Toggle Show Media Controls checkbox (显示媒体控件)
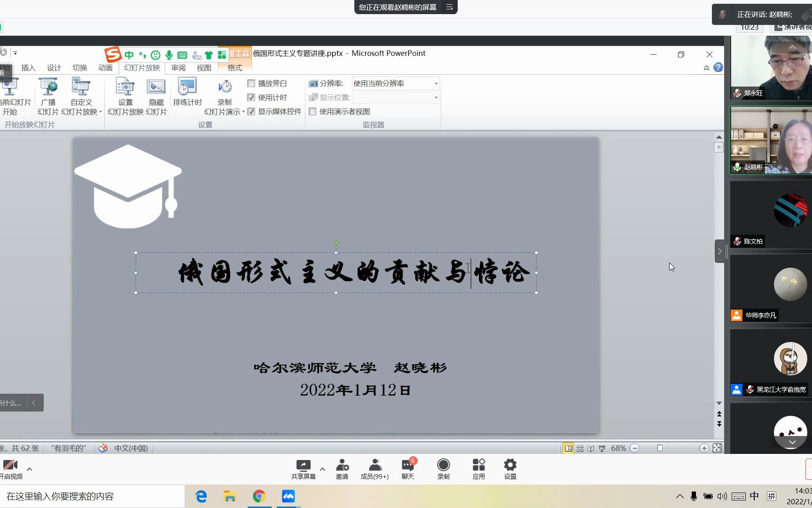 click(x=251, y=111)
